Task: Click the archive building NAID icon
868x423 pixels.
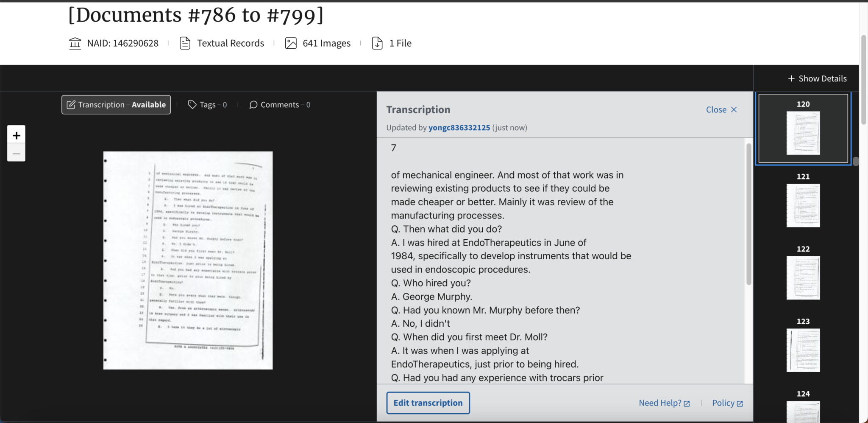Action: (x=75, y=43)
